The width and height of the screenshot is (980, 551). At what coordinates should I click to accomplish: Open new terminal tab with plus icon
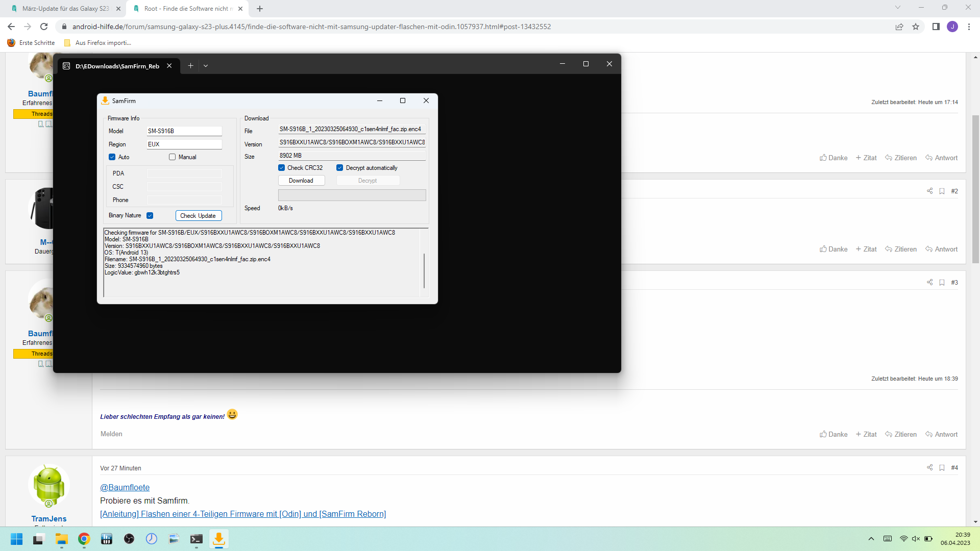pyautogui.click(x=190, y=66)
